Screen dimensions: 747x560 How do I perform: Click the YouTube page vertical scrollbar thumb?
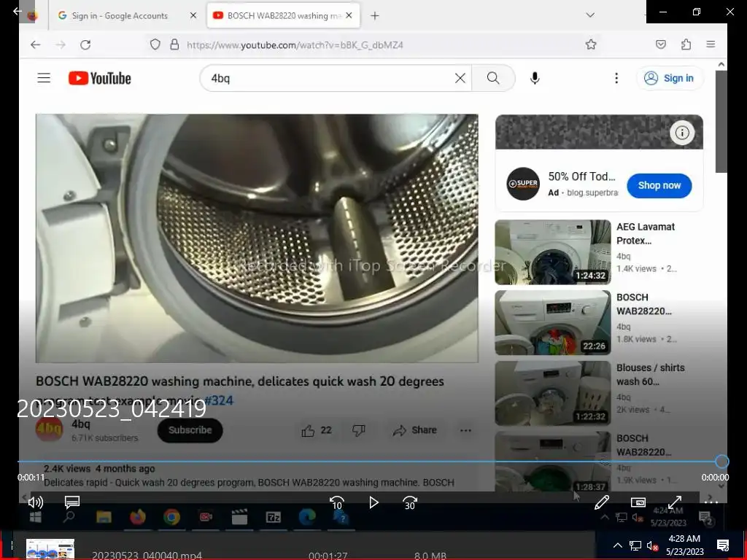click(721, 122)
